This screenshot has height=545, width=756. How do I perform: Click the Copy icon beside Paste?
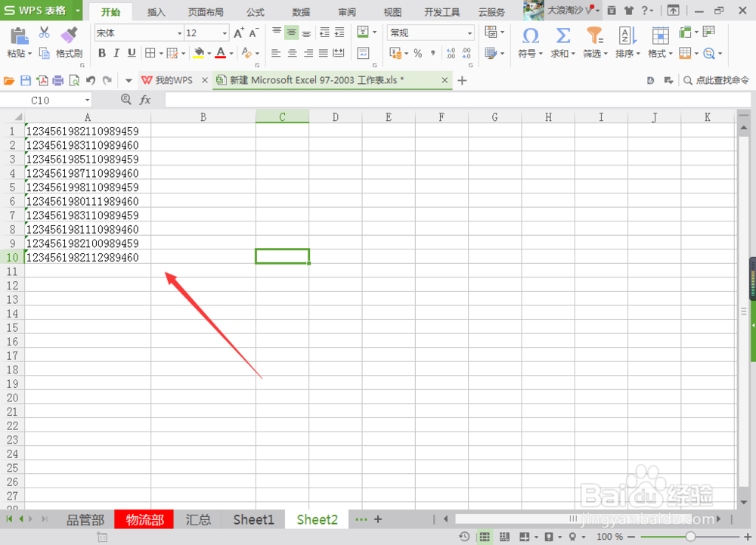[45, 53]
